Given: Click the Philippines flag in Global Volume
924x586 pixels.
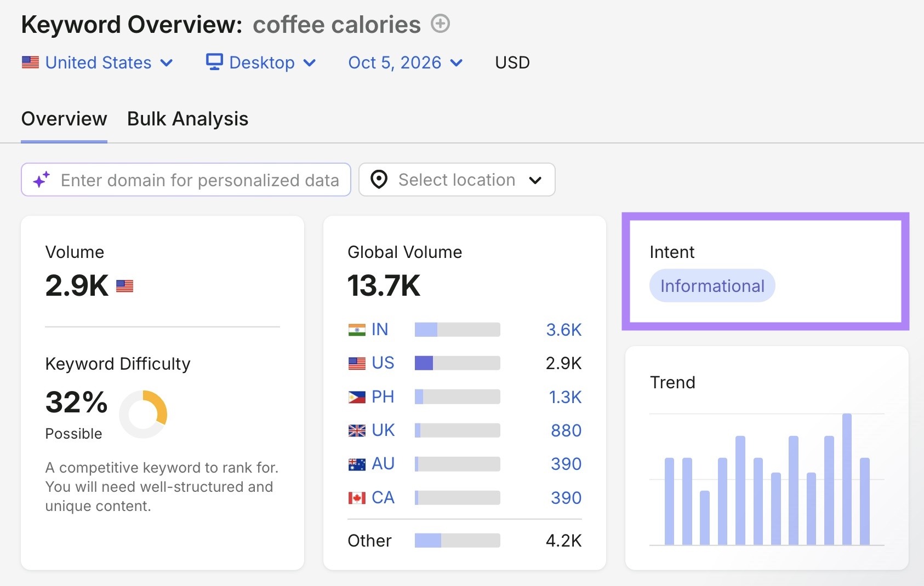Looking at the screenshot, I should 357,397.
